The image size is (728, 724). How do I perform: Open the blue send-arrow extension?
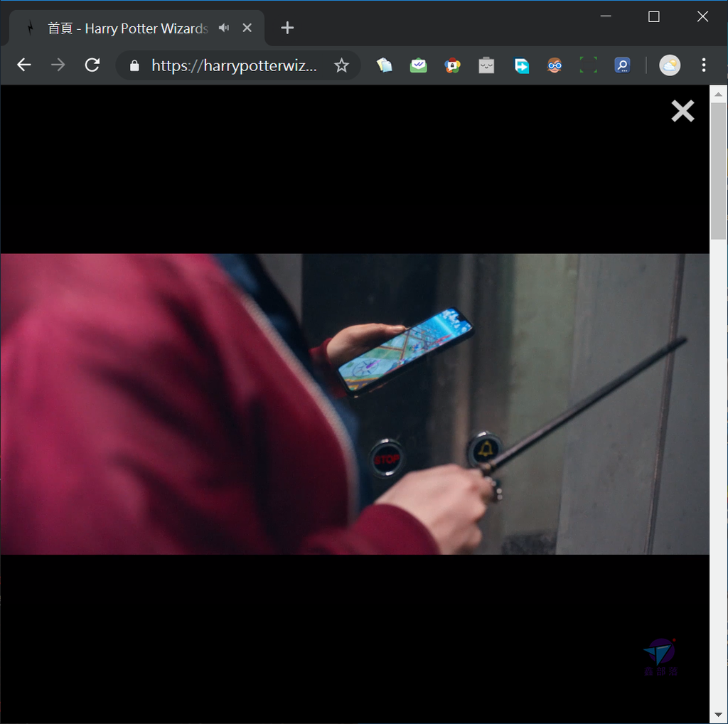(x=521, y=65)
